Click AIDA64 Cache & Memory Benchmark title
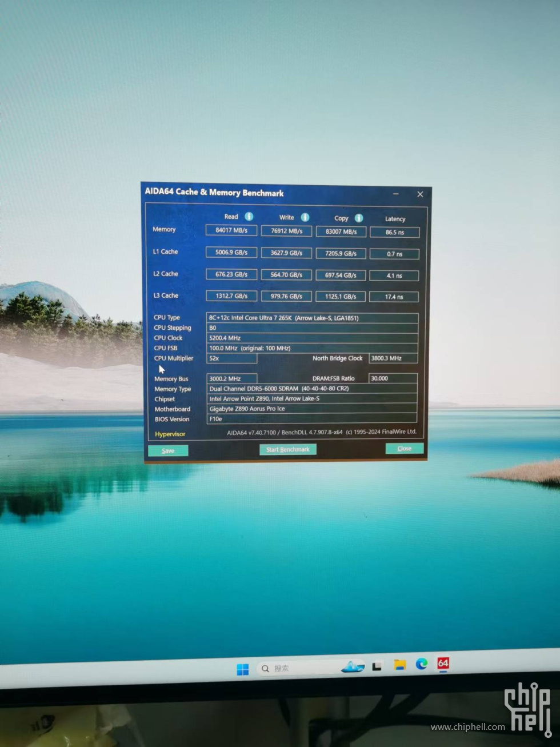 coord(214,193)
